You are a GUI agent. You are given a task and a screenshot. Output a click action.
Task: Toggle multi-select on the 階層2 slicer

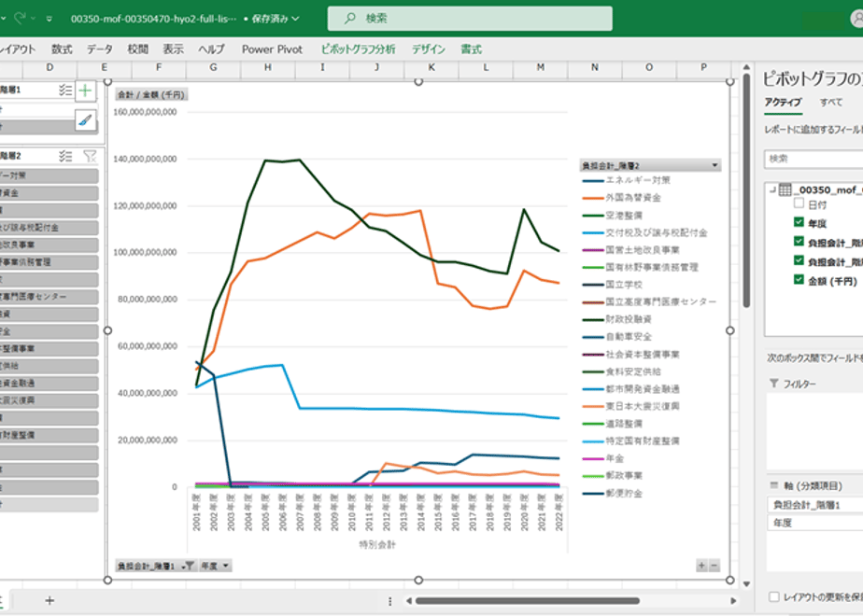[x=65, y=156]
